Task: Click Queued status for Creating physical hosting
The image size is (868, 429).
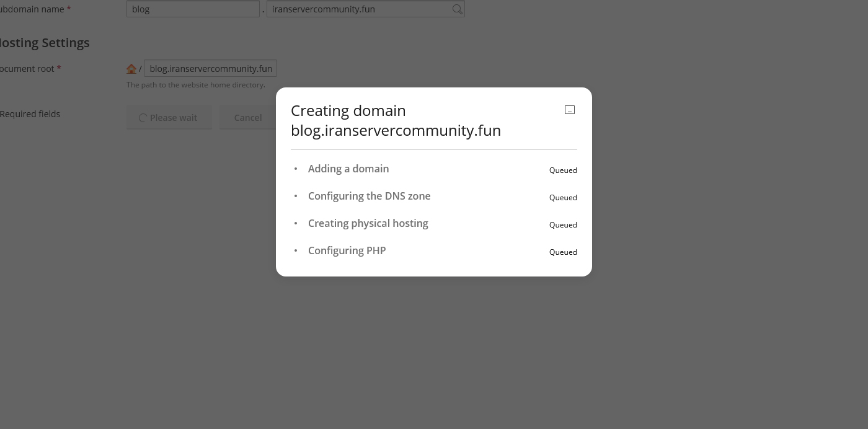Action: coord(562,225)
